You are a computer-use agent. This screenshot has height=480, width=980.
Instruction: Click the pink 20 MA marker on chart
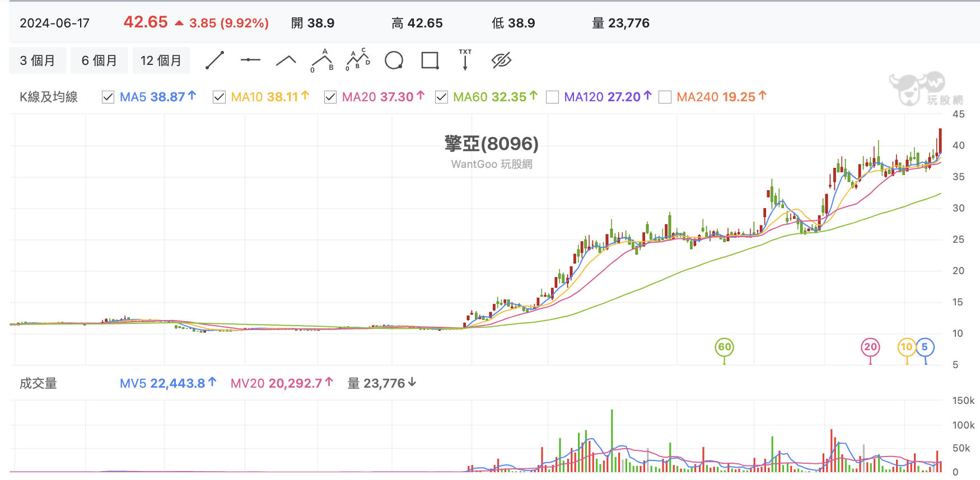(870, 347)
